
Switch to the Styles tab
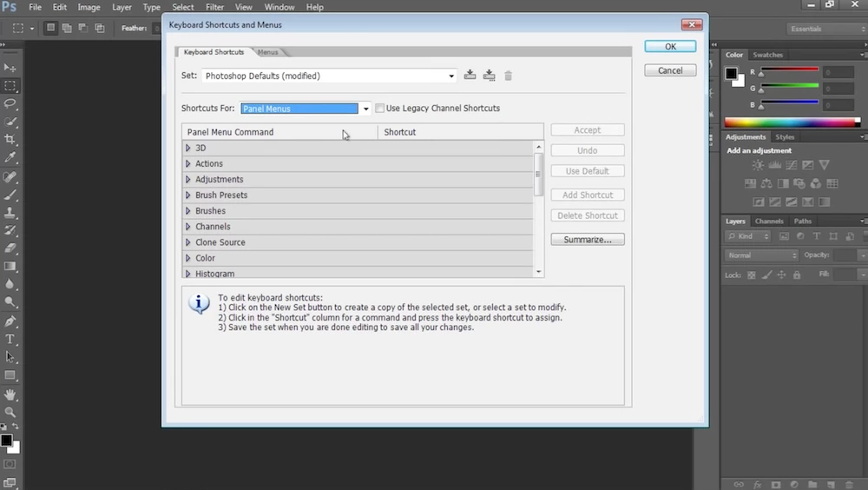tap(785, 137)
